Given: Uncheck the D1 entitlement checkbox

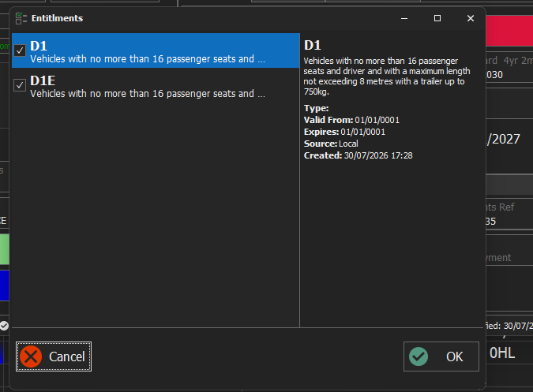Looking at the screenshot, I should click(x=20, y=50).
